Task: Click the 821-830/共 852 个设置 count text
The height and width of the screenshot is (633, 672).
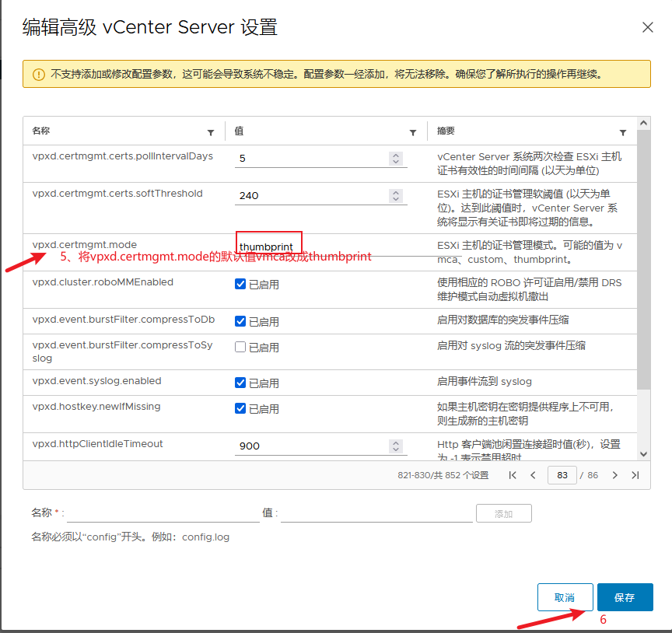Action: point(443,475)
